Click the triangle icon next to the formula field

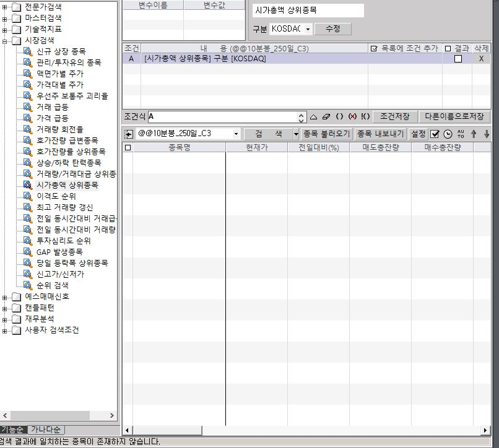click(x=313, y=116)
